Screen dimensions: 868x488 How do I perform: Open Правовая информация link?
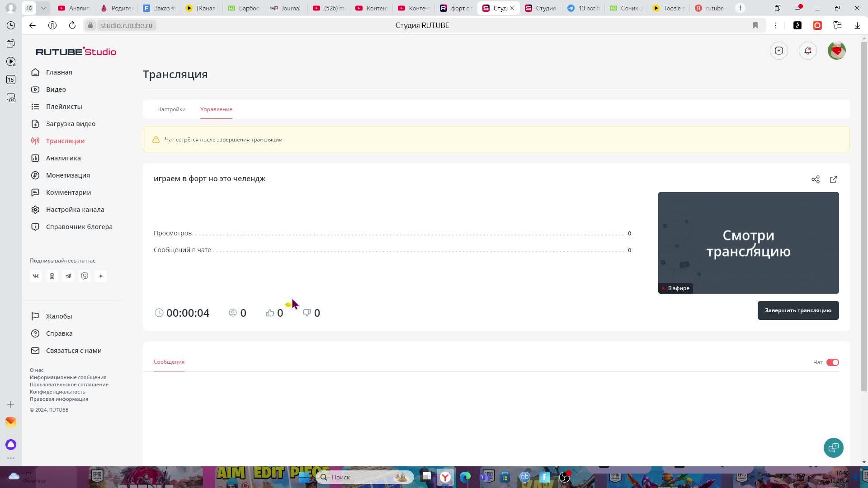(59, 399)
